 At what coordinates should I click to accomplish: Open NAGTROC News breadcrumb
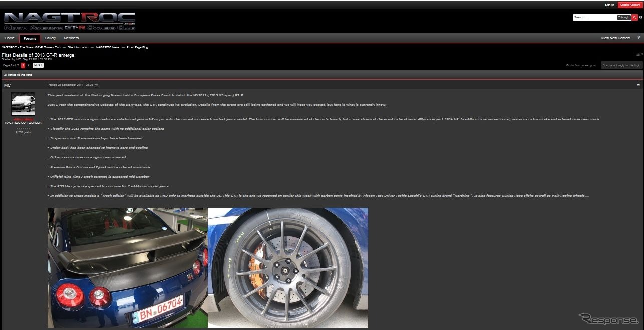[108, 47]
